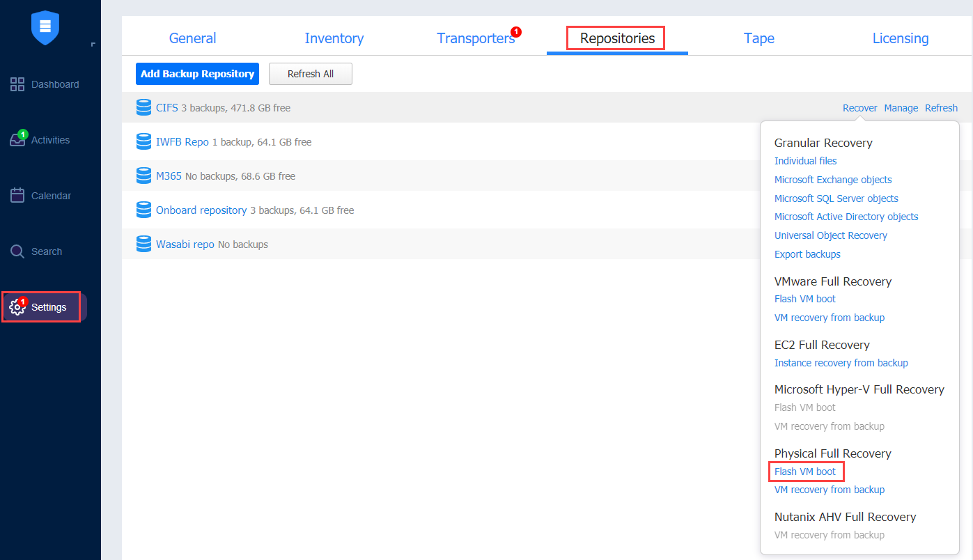Open the CIFS repository link
973x560 pixels.
[x=167, y=108]
